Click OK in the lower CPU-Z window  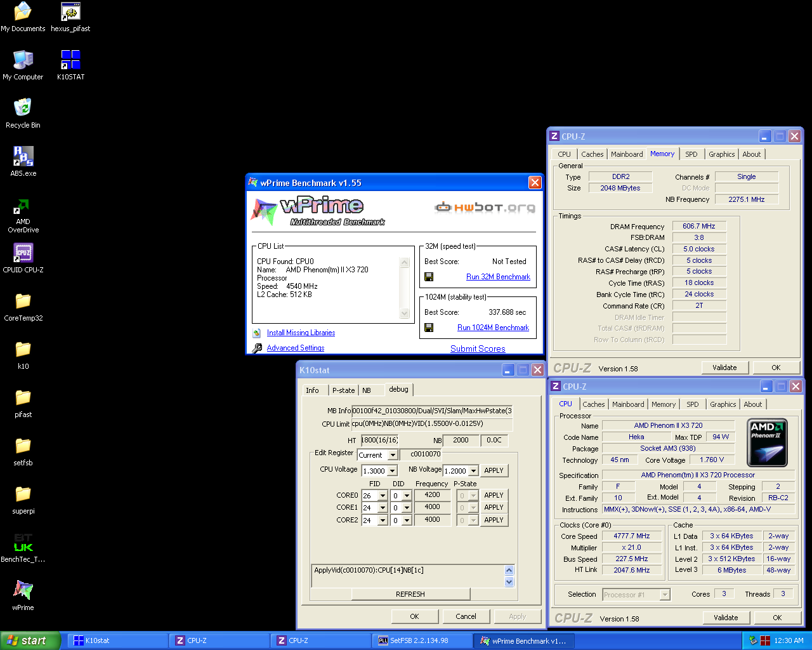(777, 618)
